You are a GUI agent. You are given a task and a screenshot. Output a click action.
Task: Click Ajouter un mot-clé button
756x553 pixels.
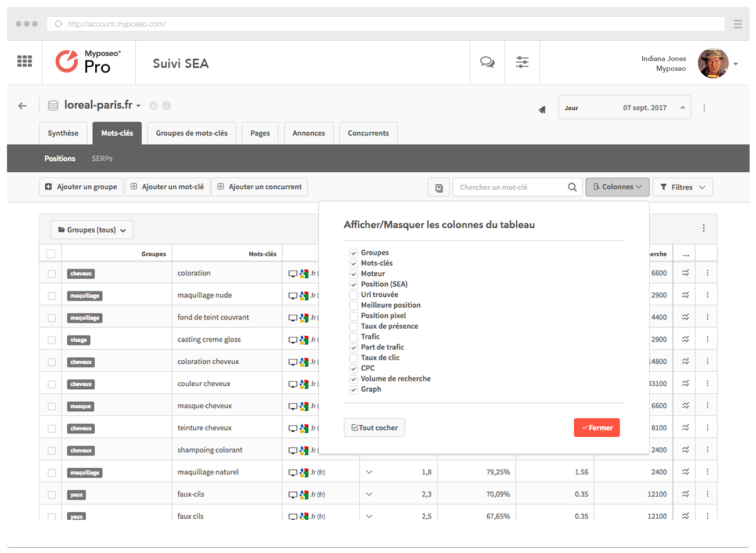tap(167, 187)
